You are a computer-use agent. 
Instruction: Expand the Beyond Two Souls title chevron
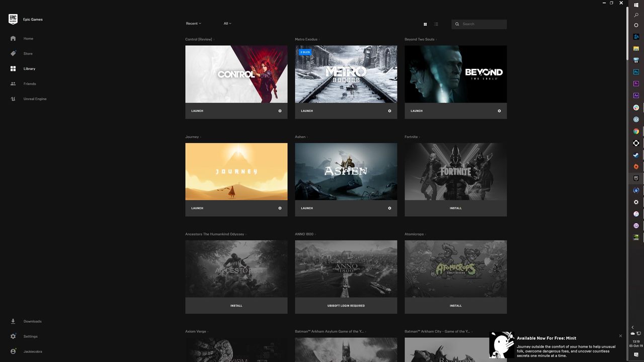coord(436,39)
